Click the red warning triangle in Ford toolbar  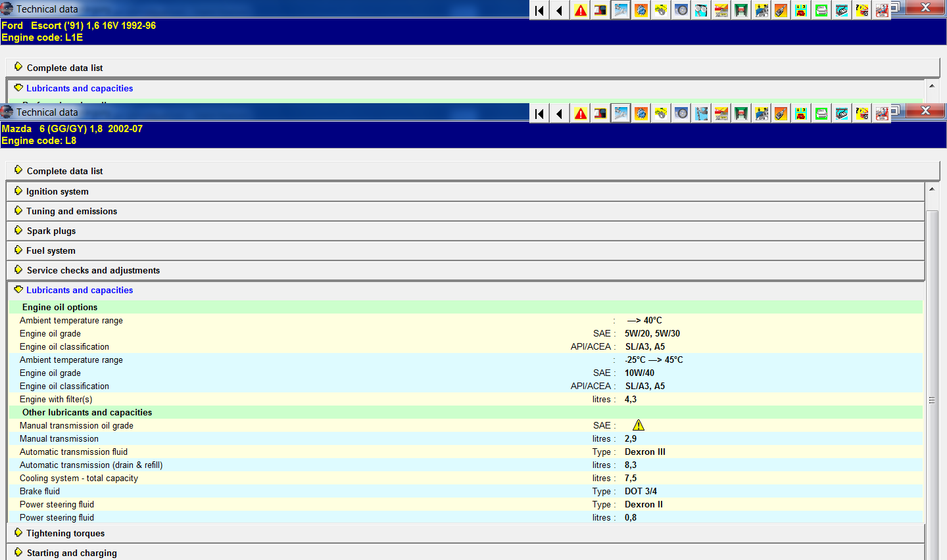pyautogui.click(x=581, y=11)
